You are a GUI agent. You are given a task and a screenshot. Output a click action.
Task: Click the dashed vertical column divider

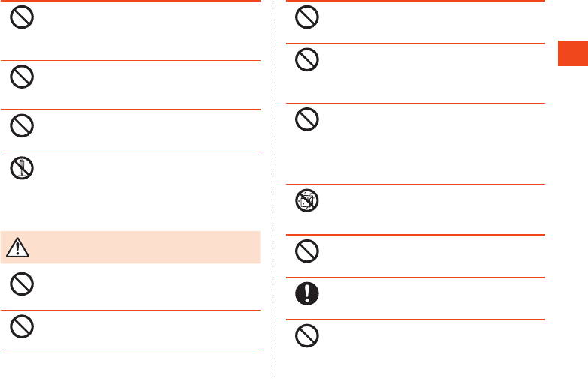273,189
